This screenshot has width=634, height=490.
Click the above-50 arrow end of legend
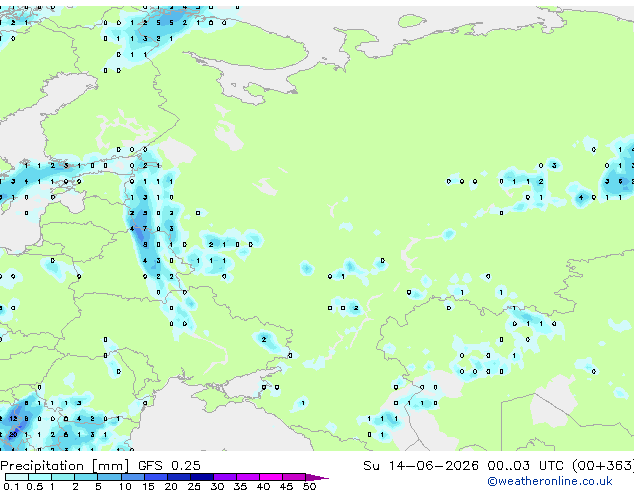[x=317, y=477]
